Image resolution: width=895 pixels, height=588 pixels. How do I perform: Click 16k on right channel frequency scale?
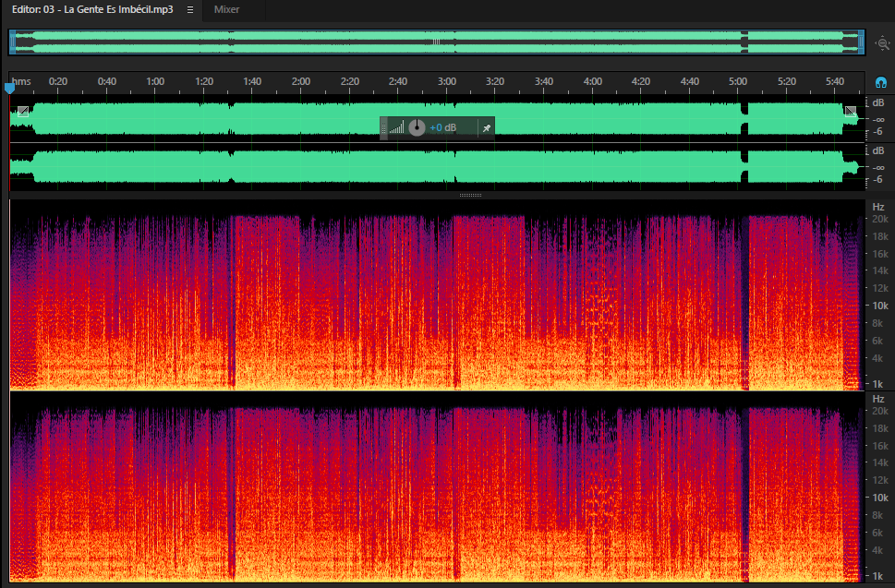pos(879,446)
